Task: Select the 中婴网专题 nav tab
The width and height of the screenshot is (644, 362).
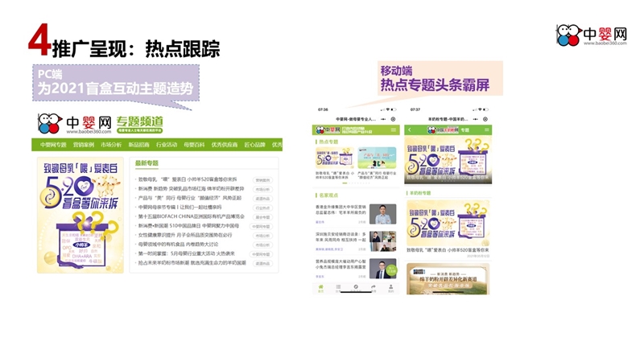Action: click(53, 145)
